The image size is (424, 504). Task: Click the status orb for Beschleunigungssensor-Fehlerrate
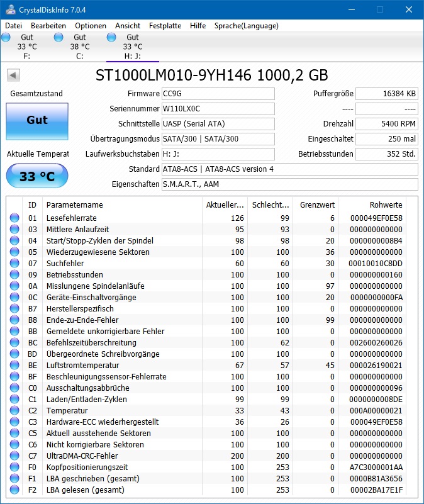(14, 376)
